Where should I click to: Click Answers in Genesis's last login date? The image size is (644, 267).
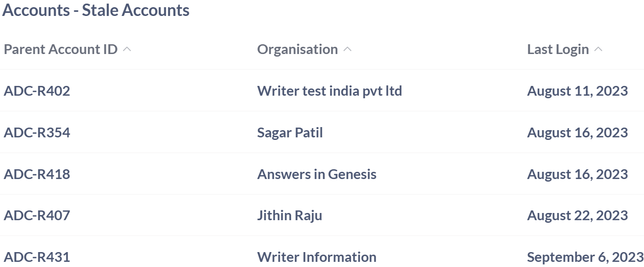click(577, 174)
